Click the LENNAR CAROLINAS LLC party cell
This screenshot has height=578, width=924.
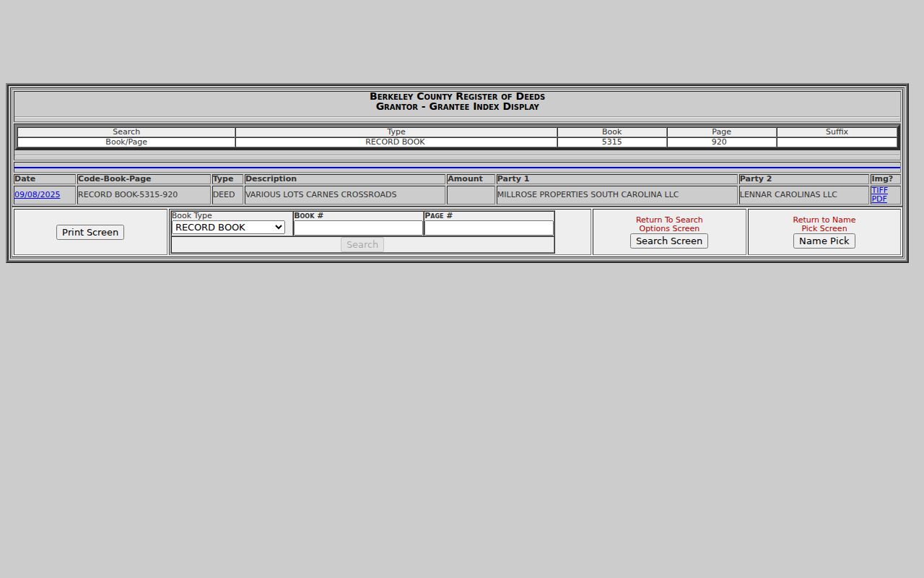803,195
